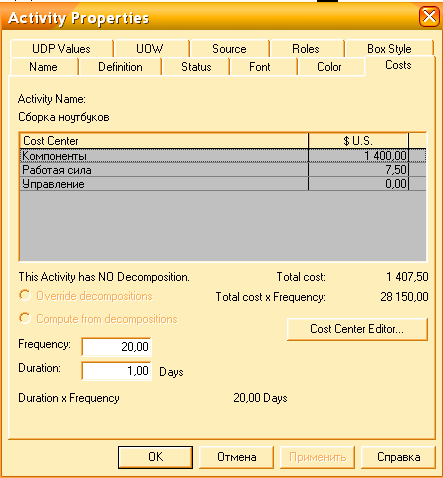This screenshot has height=478, width=443.
Task: Select the Status tab
Action: tap(196, 67)
